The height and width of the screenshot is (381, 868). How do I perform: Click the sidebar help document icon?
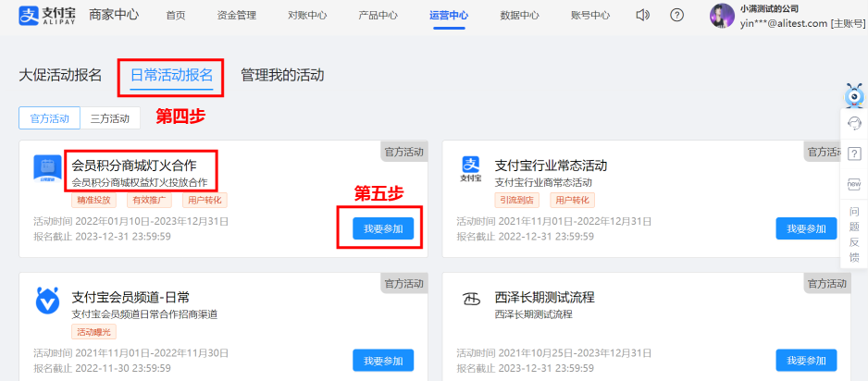(855, 154)
